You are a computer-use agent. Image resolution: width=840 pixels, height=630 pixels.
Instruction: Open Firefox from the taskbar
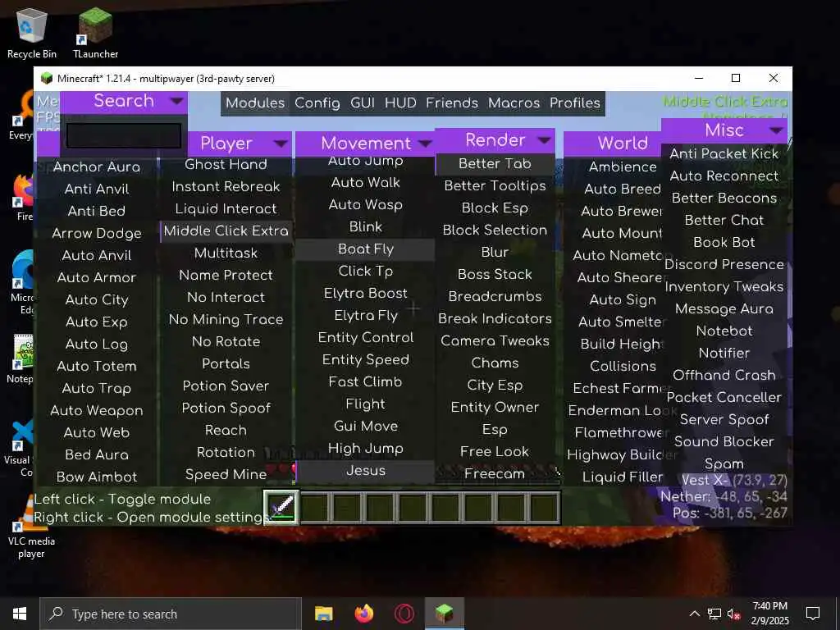364,614
